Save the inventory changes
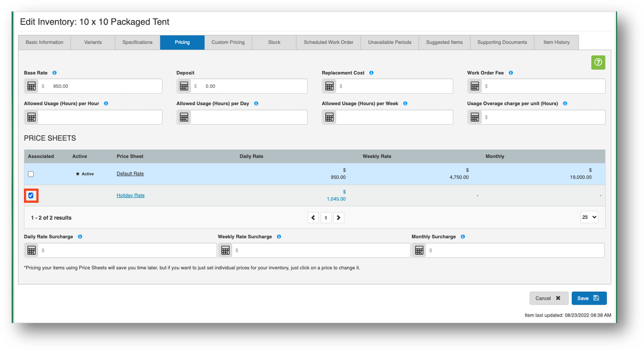 pyautogui.click(x=589, y=298)
